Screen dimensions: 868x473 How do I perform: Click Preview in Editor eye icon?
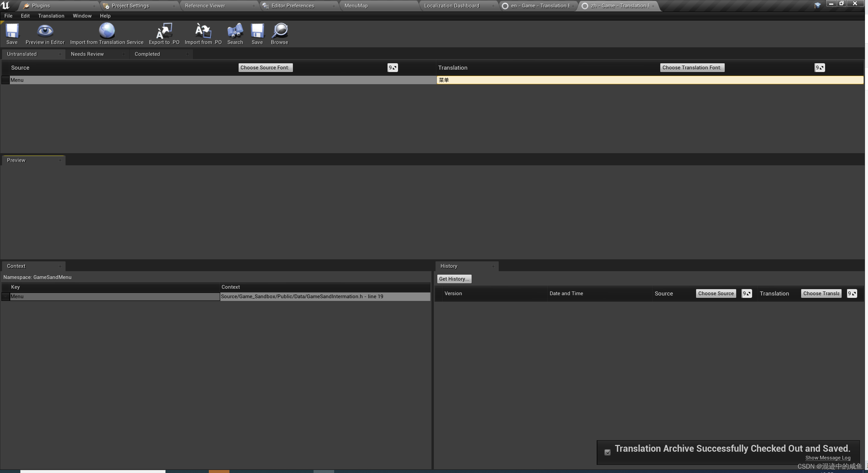[x=45, y=31]
